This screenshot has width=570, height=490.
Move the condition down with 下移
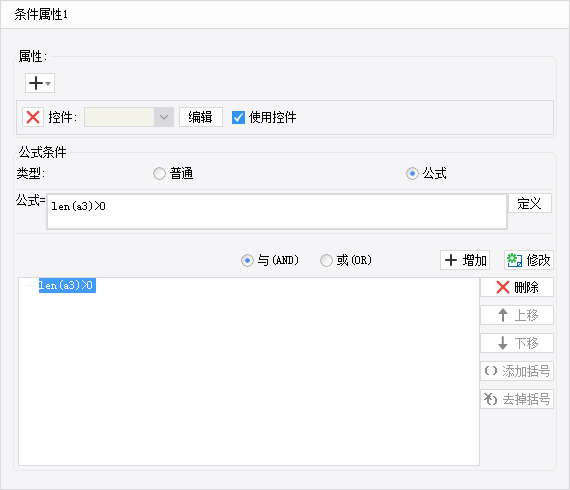pyautogui.click(x=517, y=343)
